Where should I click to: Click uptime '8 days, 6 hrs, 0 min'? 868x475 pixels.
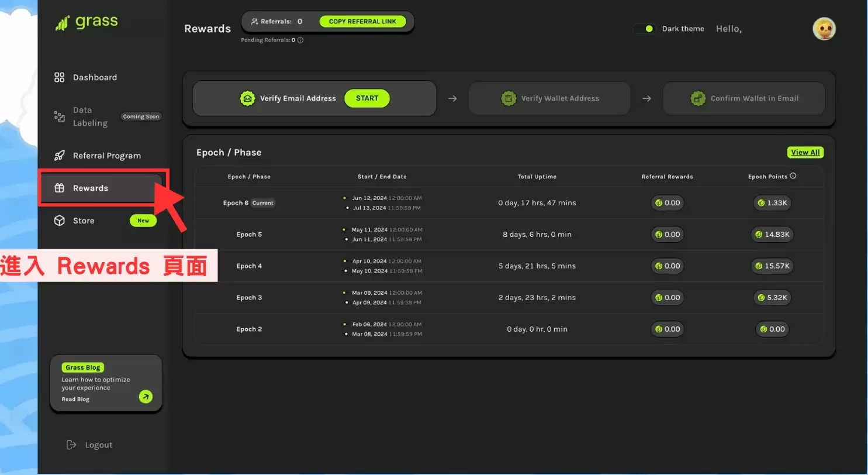point(537,235)
